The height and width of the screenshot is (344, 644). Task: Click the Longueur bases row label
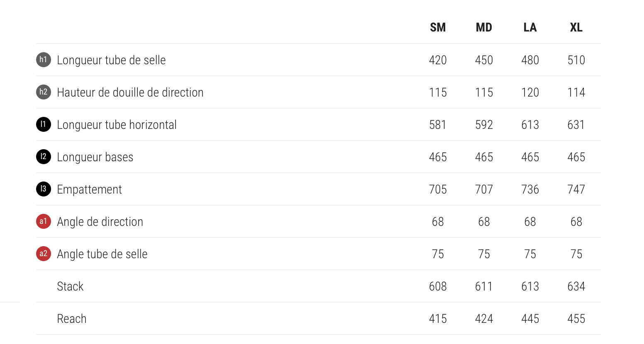(95, 157)
